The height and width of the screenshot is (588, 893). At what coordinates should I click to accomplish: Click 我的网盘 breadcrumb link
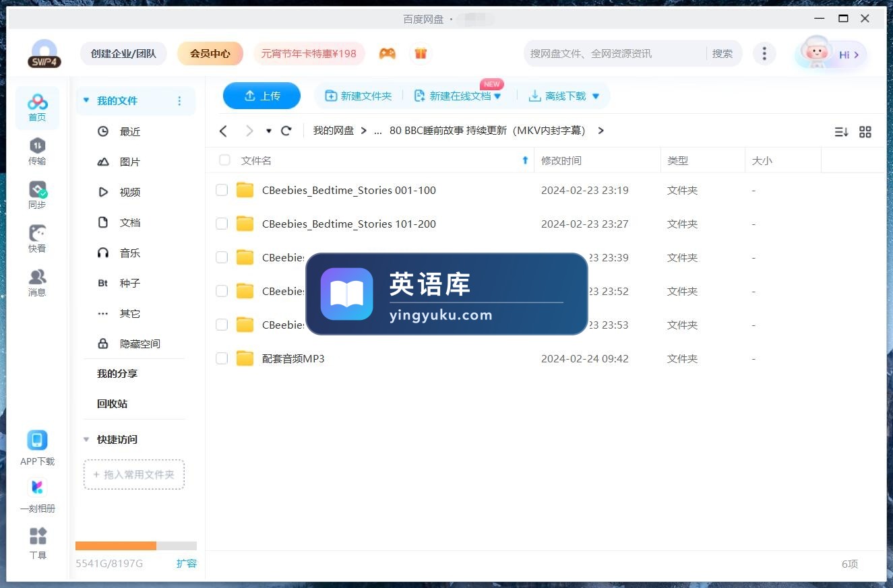333,131
